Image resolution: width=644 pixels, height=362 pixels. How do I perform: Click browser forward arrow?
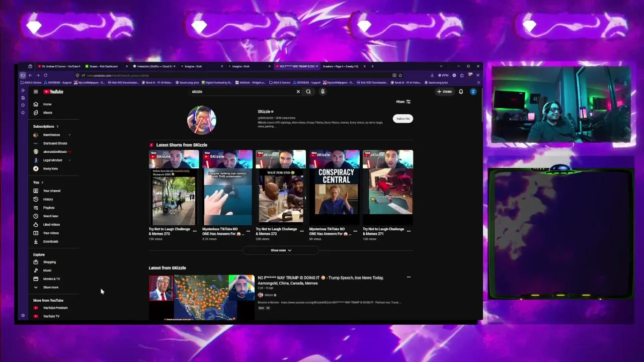(38, 75)
